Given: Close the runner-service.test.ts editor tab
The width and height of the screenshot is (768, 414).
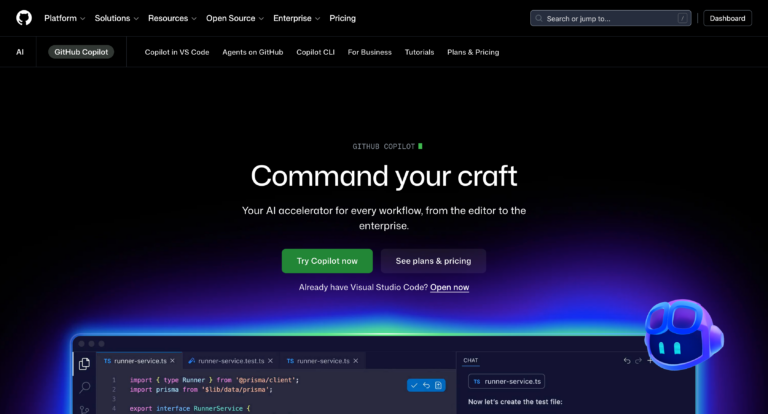Looking at the screenshot, I should pos(270,361).
